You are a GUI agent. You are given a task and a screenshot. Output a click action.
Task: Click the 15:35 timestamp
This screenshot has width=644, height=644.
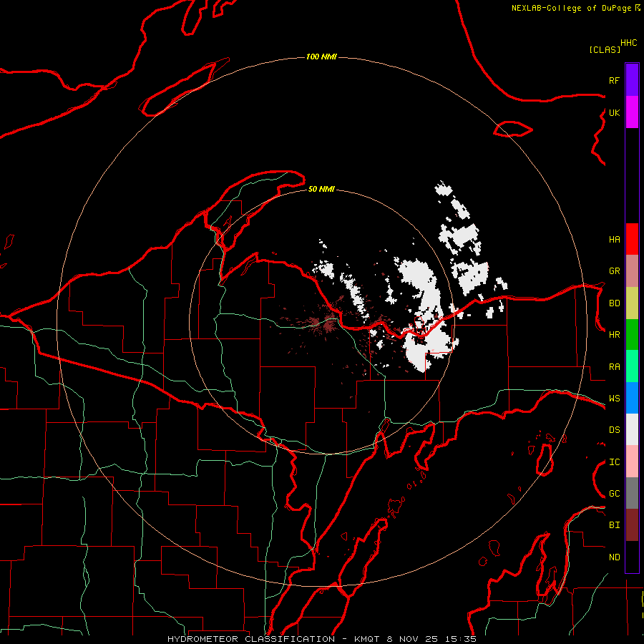460,639
